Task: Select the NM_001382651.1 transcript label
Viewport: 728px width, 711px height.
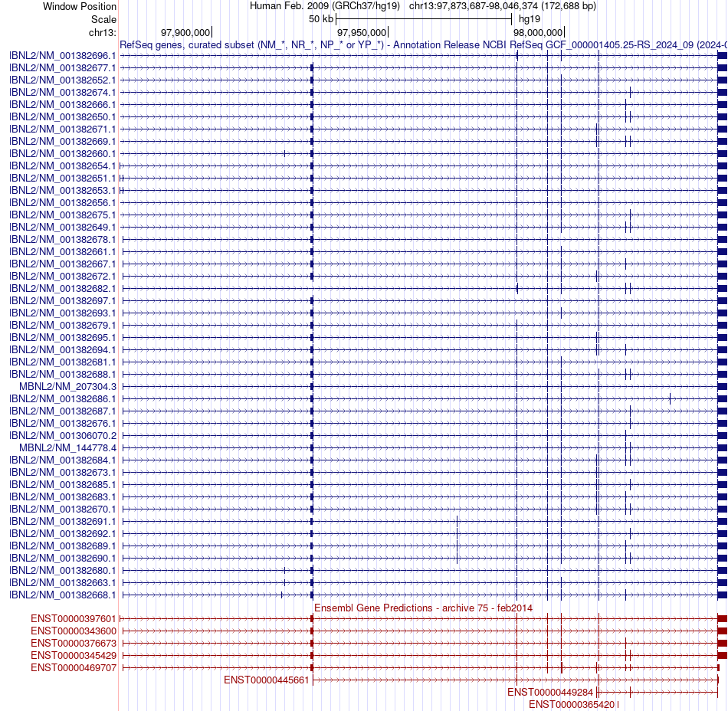Action: click(63, 179)
